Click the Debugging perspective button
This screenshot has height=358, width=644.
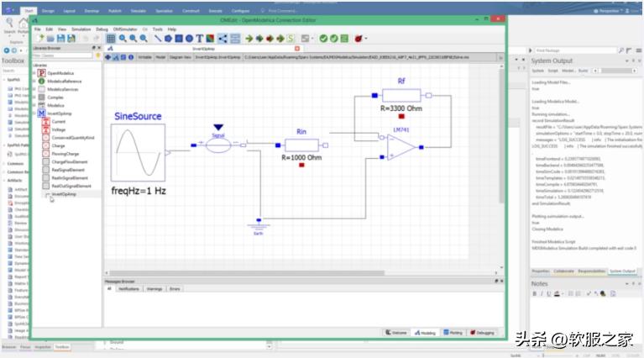484,332
